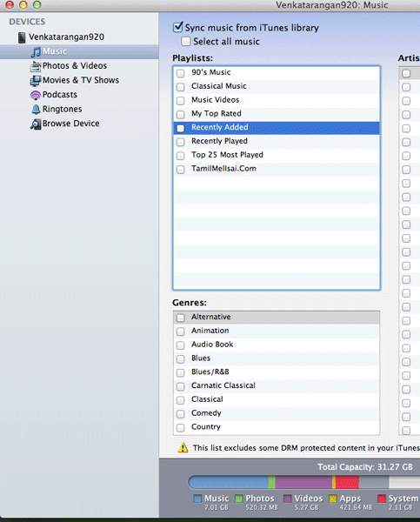
Task: Select Venkatarangan920 device name
Action: point(66,37)
